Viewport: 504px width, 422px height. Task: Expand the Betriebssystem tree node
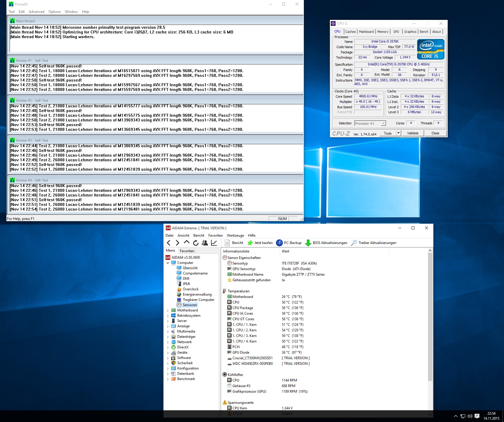(168, 316)
